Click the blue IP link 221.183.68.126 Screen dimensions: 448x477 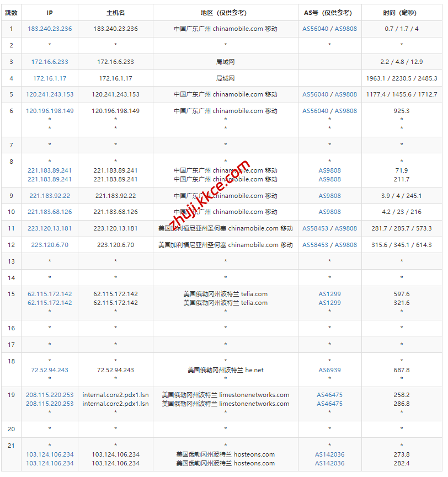[50, 212]
